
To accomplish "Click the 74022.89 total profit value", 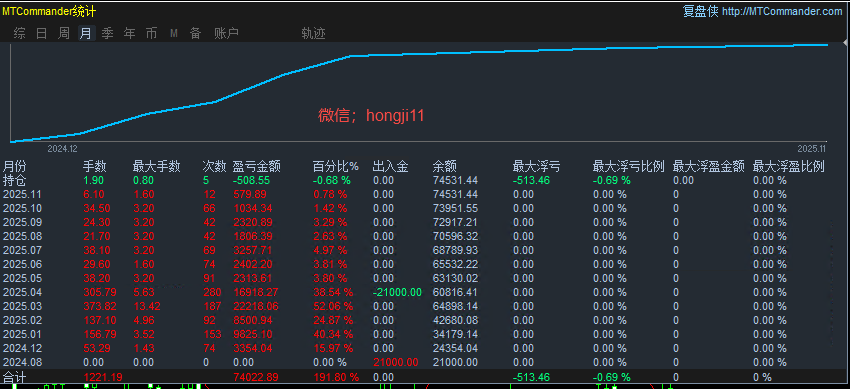I will click(255, 377).
